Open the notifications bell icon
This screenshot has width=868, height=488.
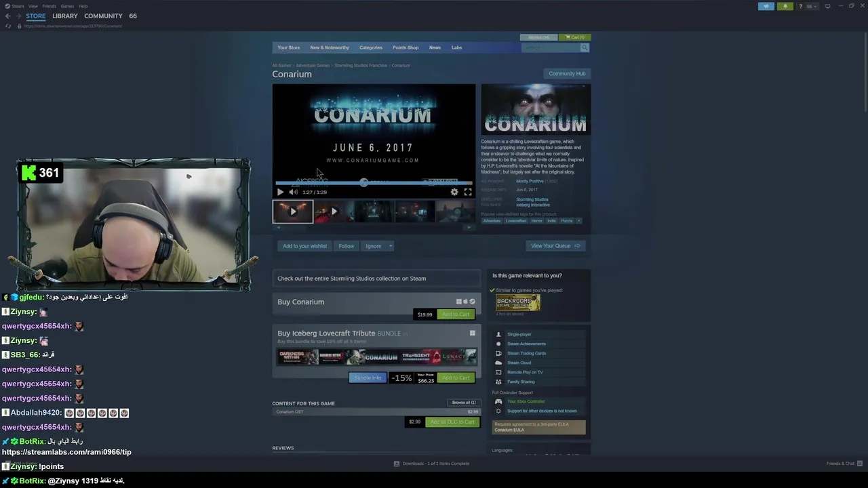[785, 6]
